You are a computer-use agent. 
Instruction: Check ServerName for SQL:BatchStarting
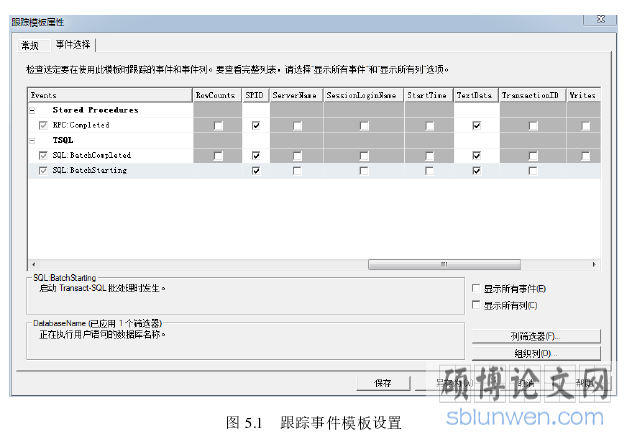pos(297,171)
